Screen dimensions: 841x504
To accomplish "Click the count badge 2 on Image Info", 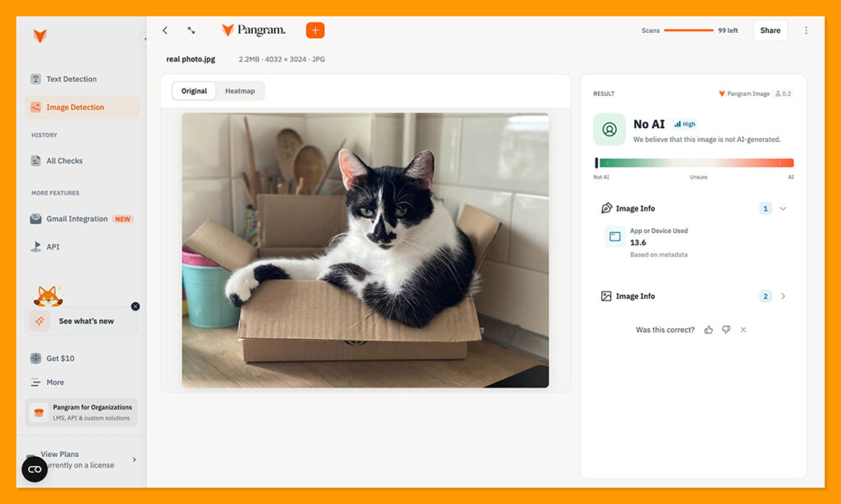I will pos(765,296).
